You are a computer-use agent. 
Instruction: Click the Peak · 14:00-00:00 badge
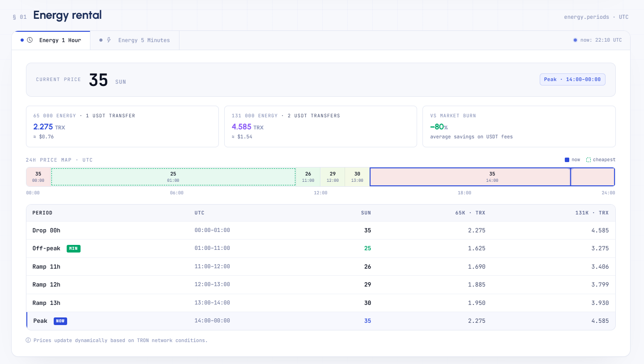[572, 80]
